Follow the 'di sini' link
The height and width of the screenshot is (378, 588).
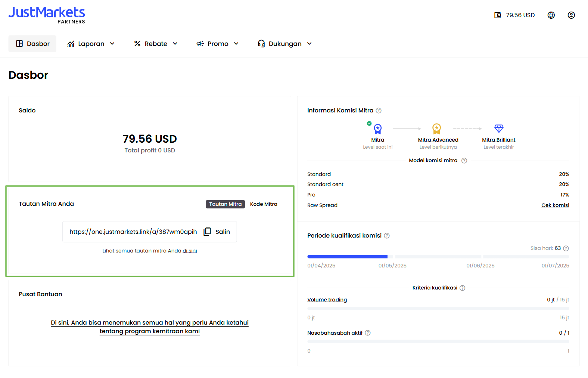(190, 251)
